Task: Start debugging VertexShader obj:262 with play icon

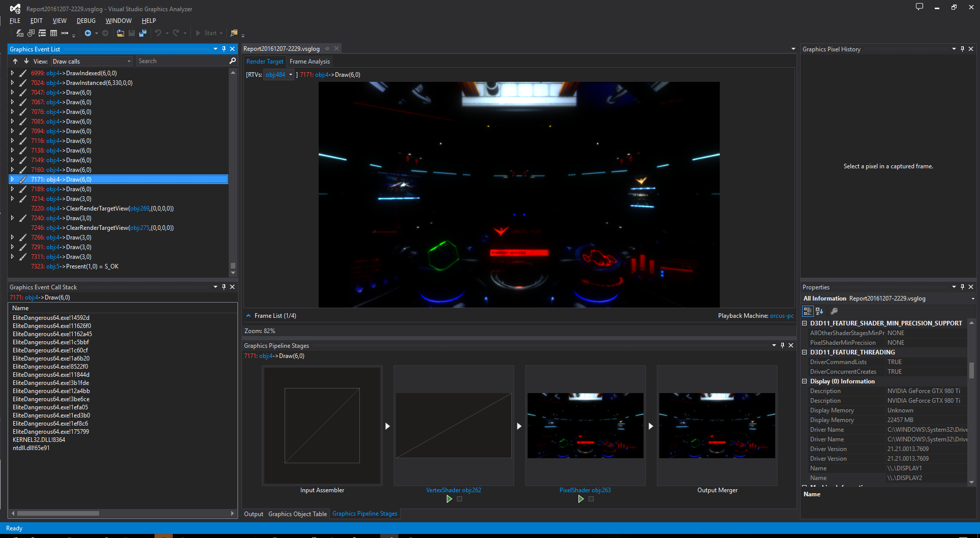Action: 449,499
